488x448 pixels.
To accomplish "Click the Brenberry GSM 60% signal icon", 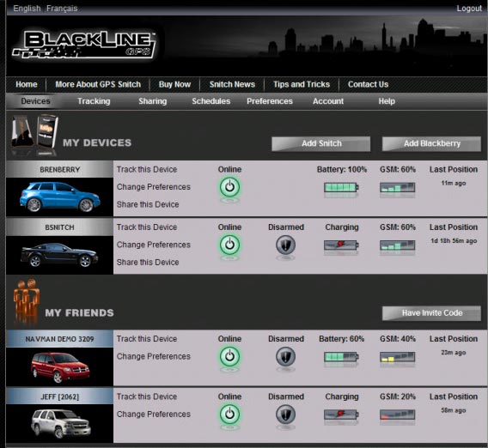I will click(398, 187).
